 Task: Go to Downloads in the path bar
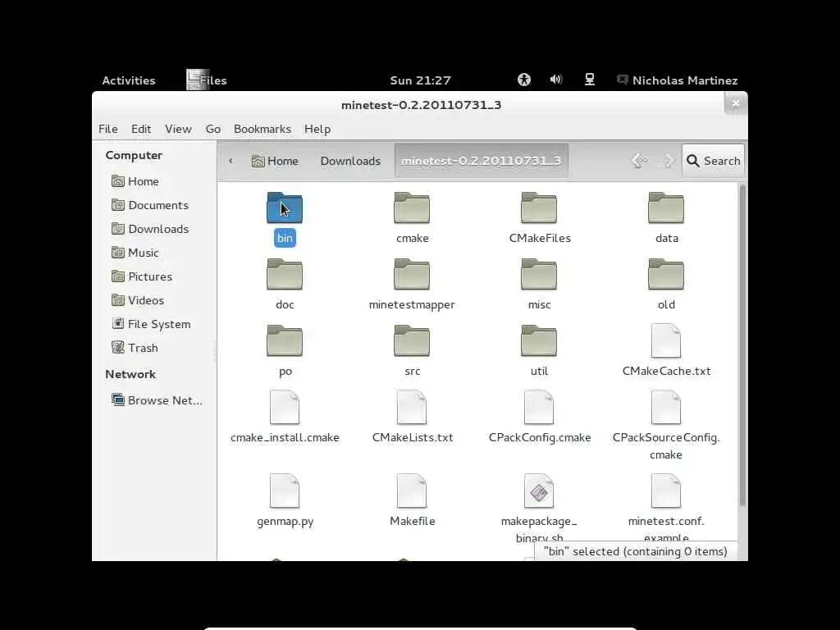(350, 161)
